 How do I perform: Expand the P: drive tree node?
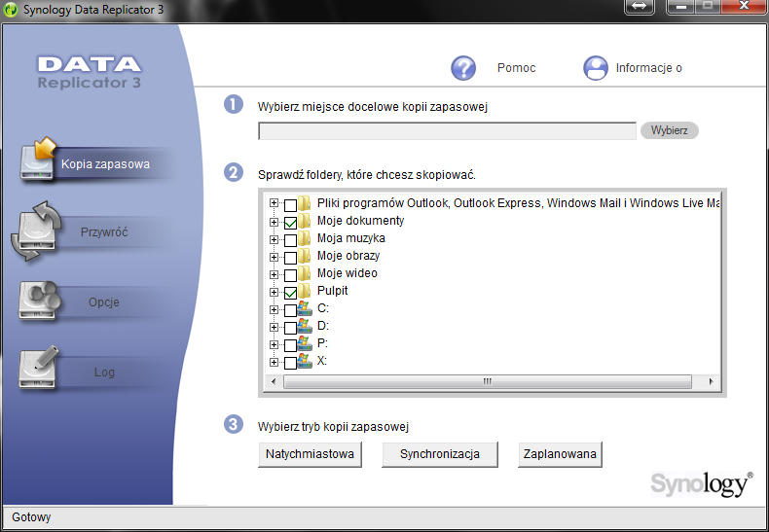274,345
